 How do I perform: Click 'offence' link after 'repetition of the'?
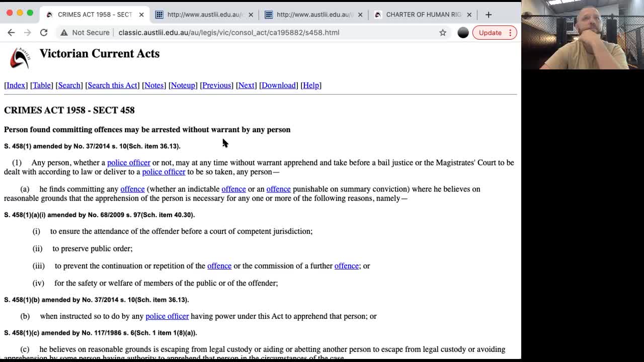(219, 266)
